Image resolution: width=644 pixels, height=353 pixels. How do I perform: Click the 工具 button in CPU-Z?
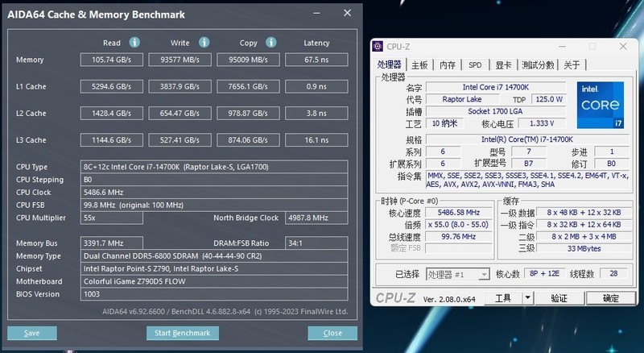pos(503,298)
